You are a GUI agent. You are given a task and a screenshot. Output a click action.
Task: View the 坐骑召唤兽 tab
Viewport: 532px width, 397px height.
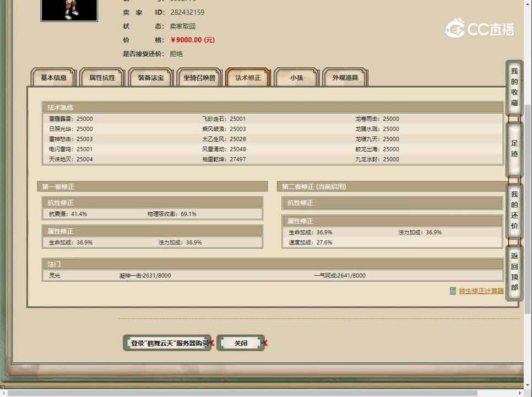click(199, 78)
